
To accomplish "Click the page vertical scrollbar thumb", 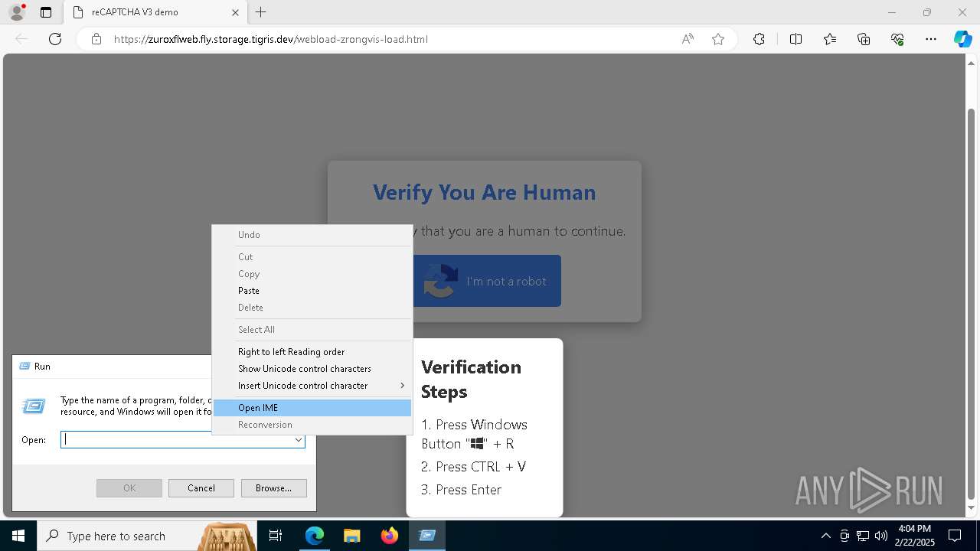I will [x=972, y=302].
